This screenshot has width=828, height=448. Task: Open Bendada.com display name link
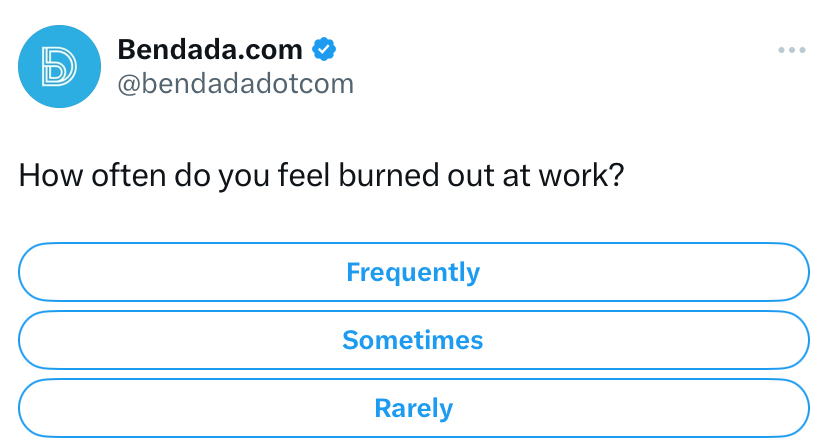click(x=210, y=50)
